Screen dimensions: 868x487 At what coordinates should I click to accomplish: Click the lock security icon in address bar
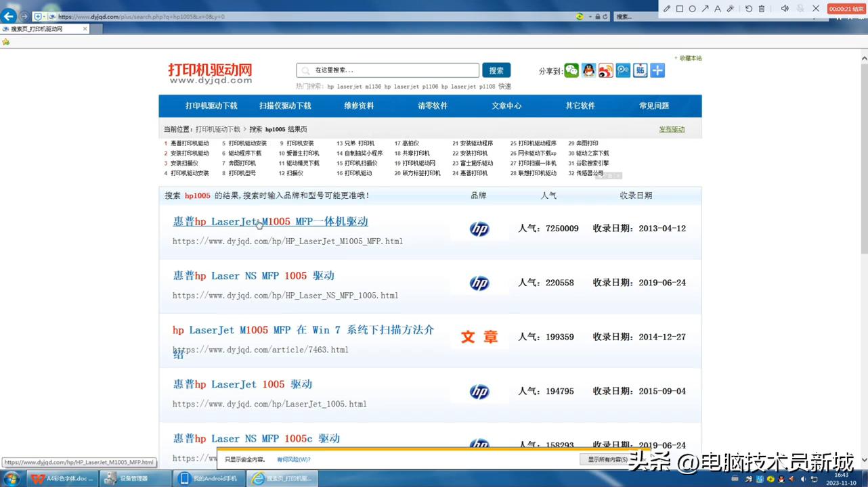pyautogui.click(x=598, y=16)
